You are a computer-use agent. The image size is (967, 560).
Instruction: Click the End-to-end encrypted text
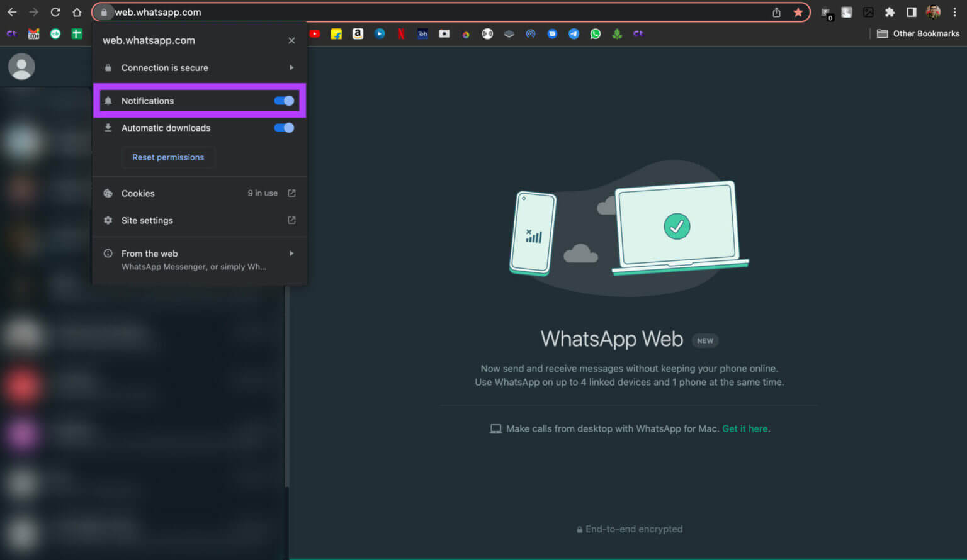click(x=634, y=529)
